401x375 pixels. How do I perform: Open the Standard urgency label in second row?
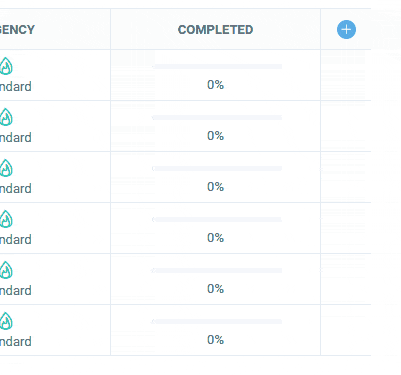click(x=16, y=137)
